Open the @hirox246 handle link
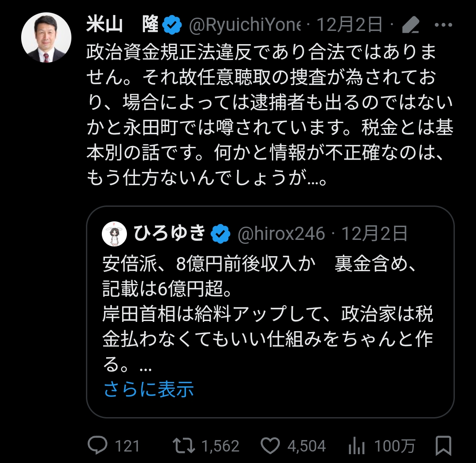The height and width of the screenshot is (463, 476). [281, 234]
